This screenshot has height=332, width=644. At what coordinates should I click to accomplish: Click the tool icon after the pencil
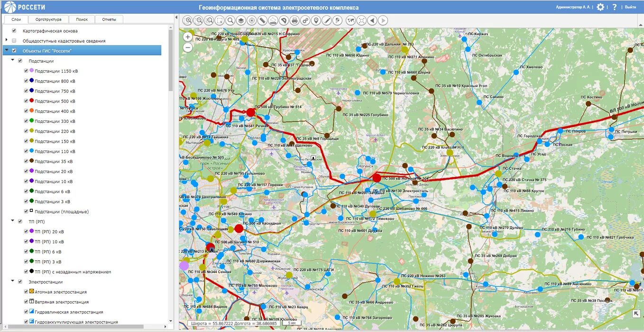(x=337, y=20)
